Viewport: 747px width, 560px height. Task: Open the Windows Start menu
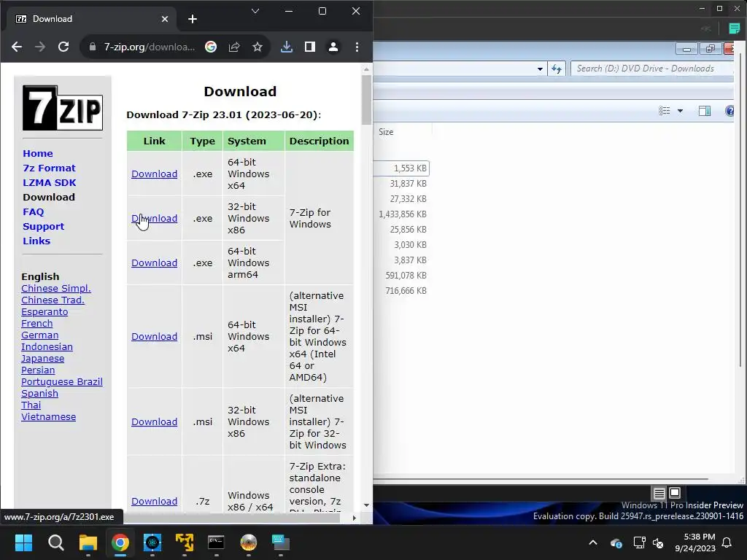[23, 542]
